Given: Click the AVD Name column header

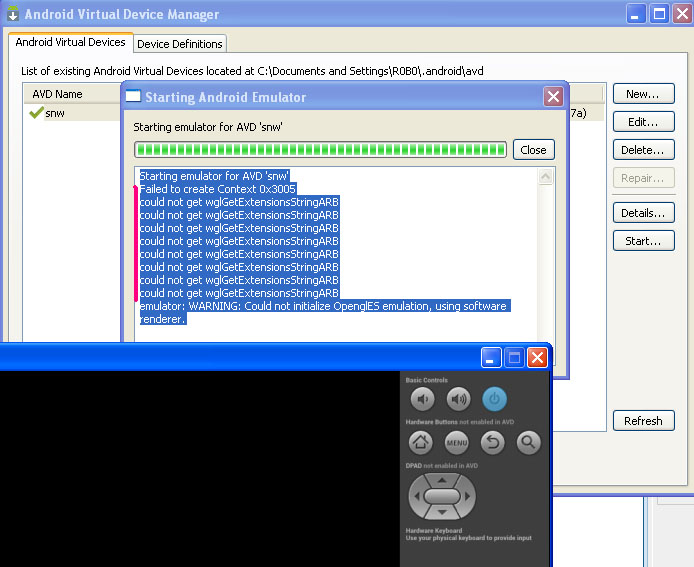Looking at the screenshot, I should coord(72,94).
